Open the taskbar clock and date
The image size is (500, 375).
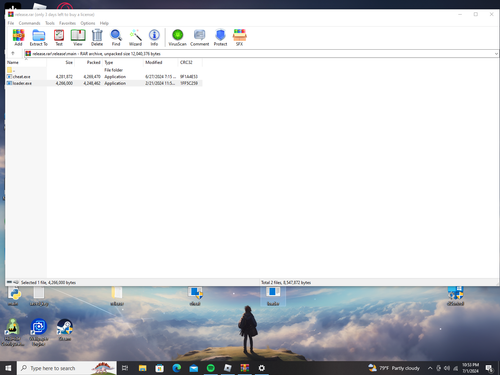(x=470, y=368)
